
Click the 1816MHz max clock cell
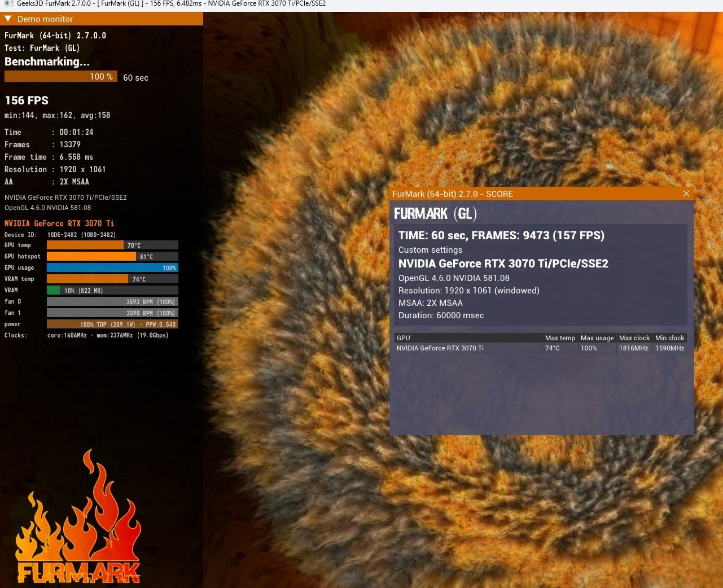tap(634, 348)
